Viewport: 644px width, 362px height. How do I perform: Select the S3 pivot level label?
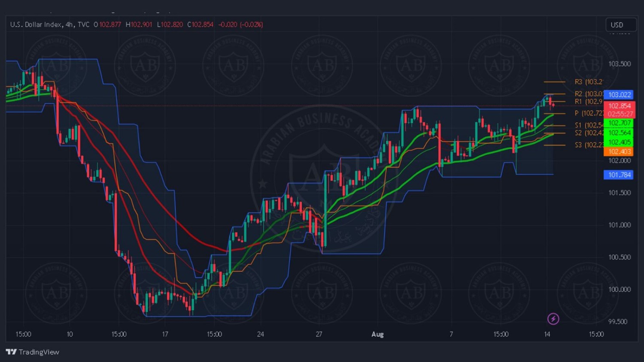[x=589, y=145]
